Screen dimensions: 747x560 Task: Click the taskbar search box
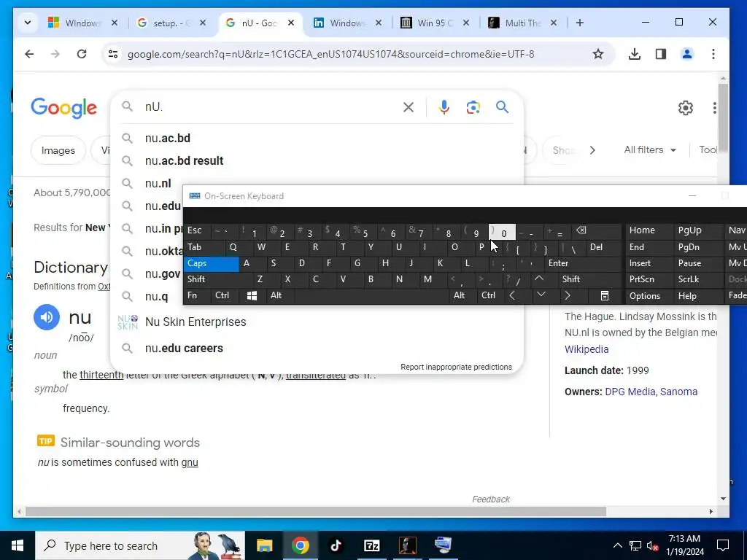140,545
